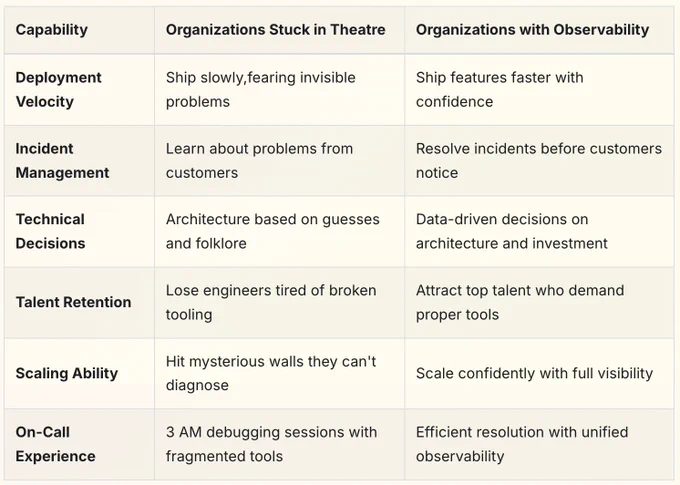Click cell 'Ship features faster with confidence'
This screenshot has height=485, width=680.
point(500,89)
